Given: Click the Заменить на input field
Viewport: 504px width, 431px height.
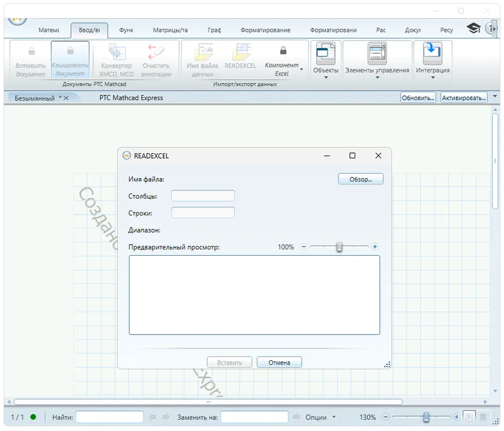Looking at the screenshot, I should [255, 417].
